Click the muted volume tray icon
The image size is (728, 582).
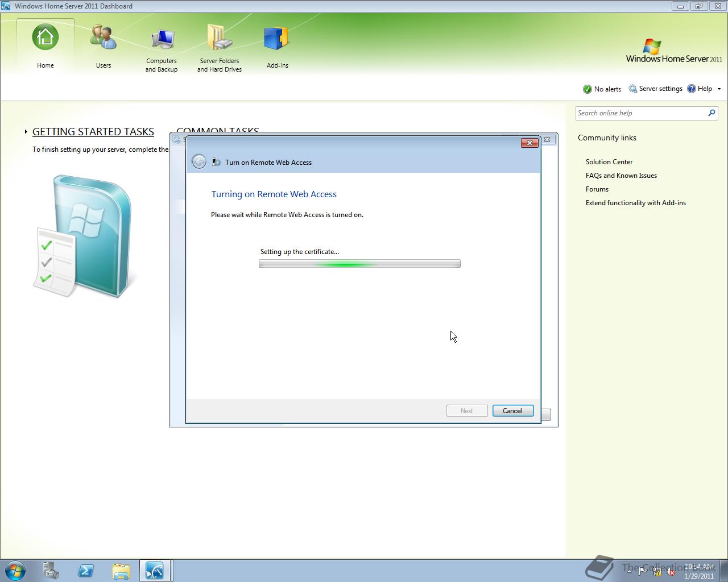coord(671,571)
